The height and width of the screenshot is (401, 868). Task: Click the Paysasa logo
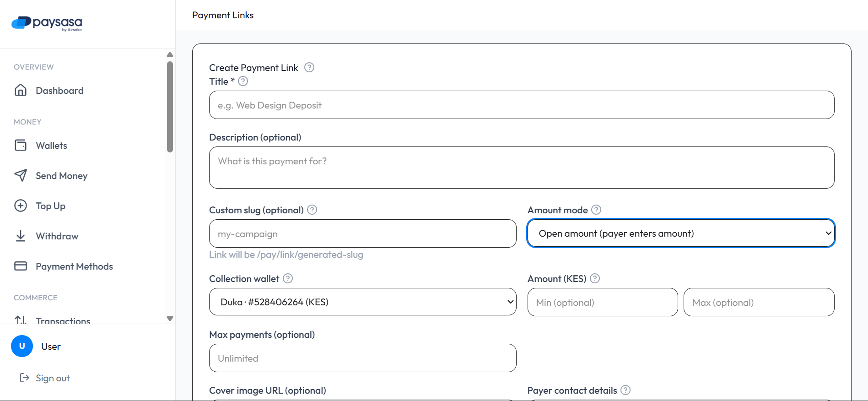[47, 23]
